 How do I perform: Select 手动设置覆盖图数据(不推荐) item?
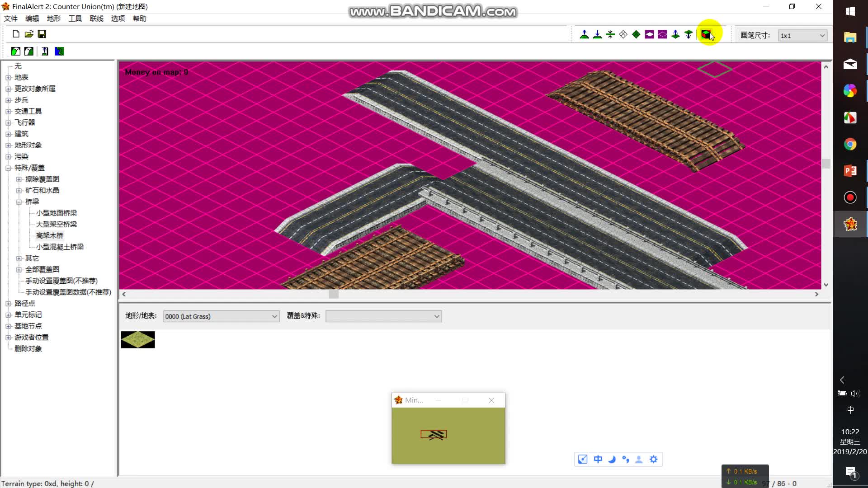(x=68, y=292)
